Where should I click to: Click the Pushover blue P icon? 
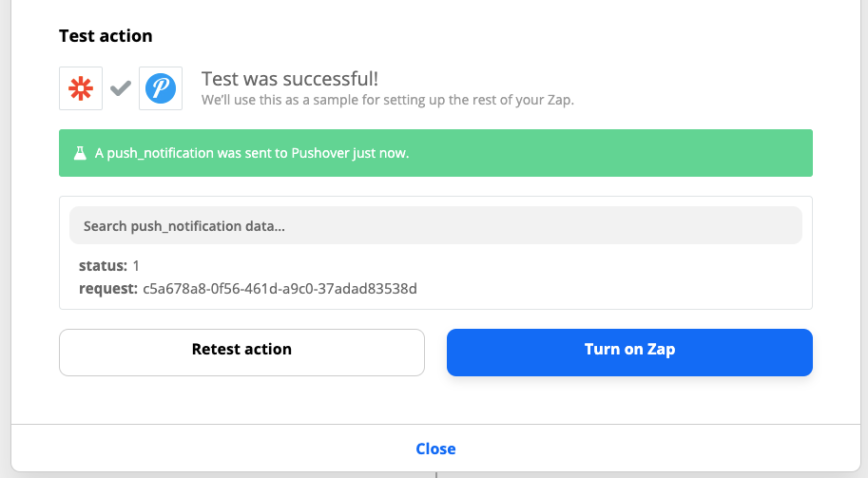[x=161, y=88]
